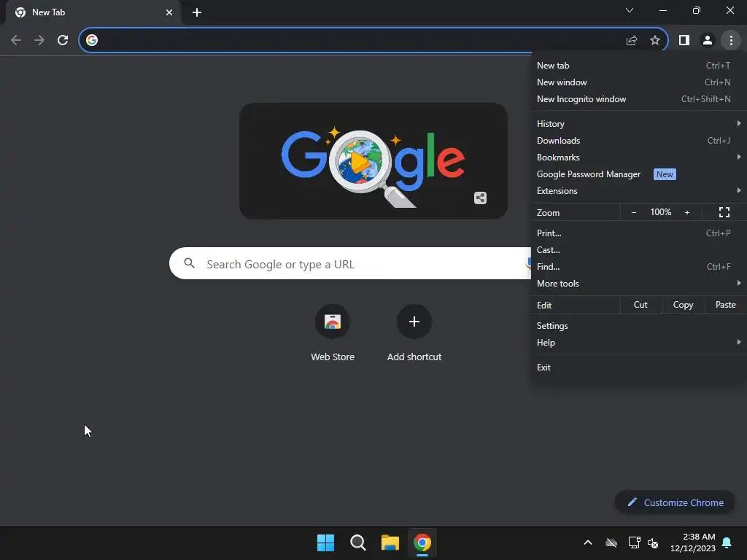Viewport: 747px width, 560px height.
Task: Close the three-dot Chrome menu button
Action: point(731,41)
